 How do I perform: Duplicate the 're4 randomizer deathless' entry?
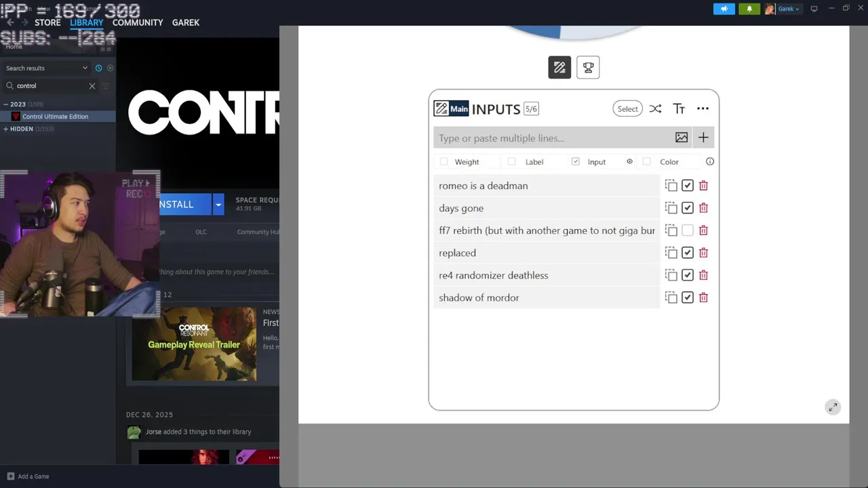click(671, 275)
